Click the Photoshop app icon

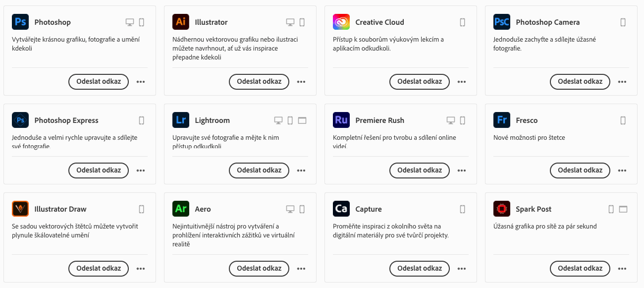[20, 22]
